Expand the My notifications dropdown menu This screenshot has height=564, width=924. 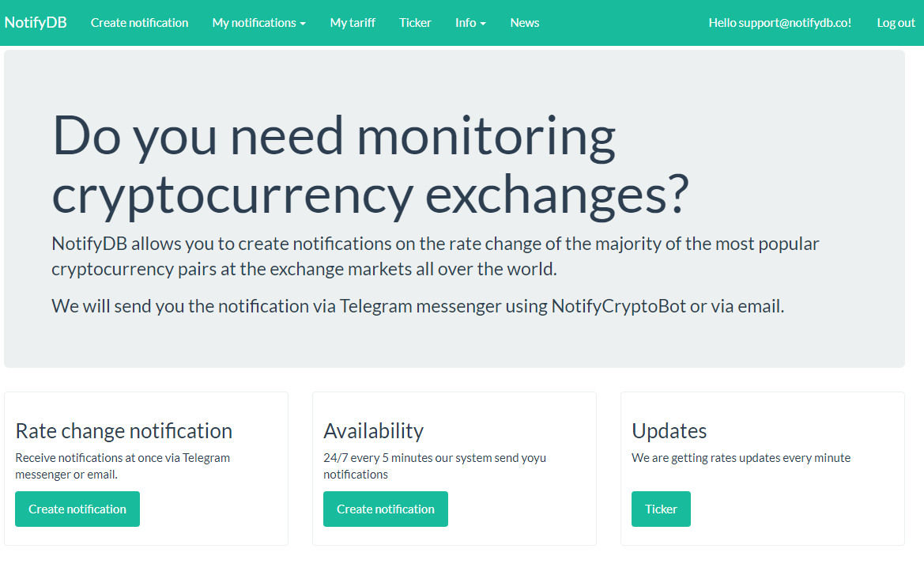[258, 22]
